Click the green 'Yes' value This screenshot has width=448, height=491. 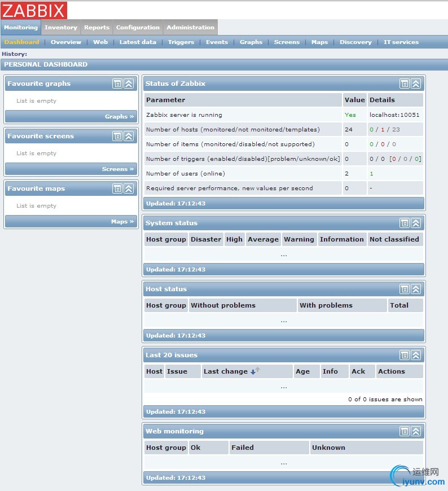[350, 115]
